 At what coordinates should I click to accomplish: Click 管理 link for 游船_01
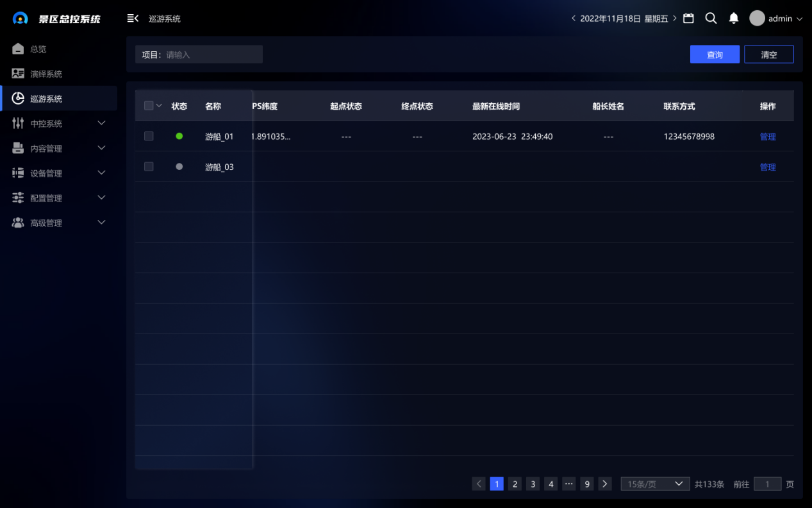tap(767, 137)
